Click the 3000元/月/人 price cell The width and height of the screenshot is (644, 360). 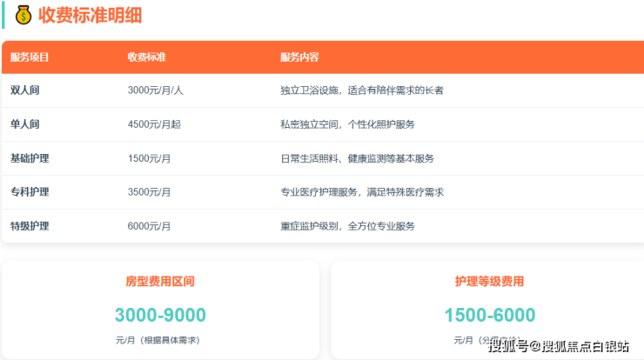(x=155, y=90)
